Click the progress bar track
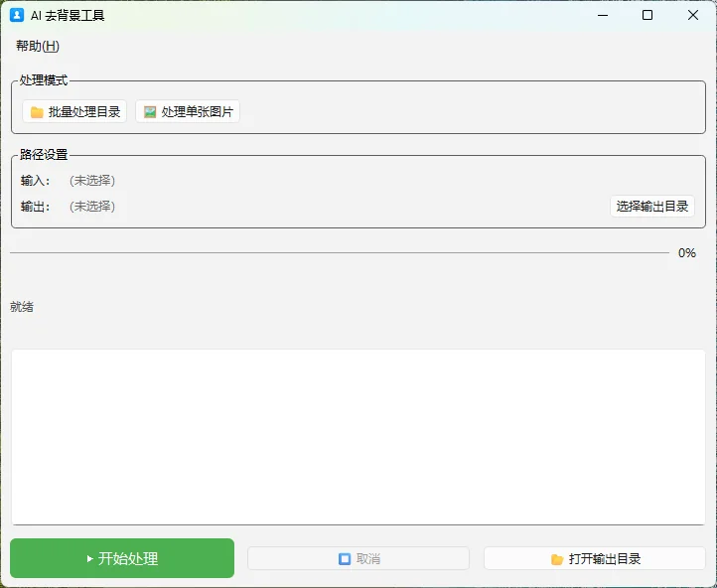Screen dimensions: 717x588 pos(340,252)
